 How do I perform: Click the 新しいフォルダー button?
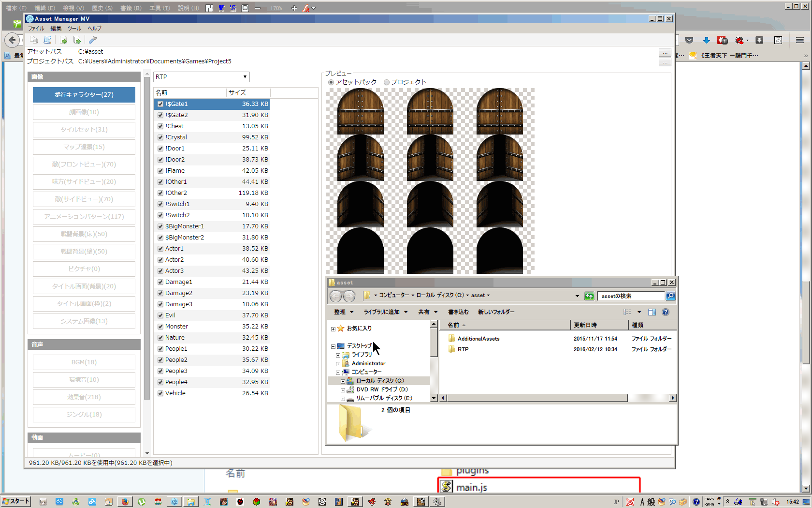496,312
